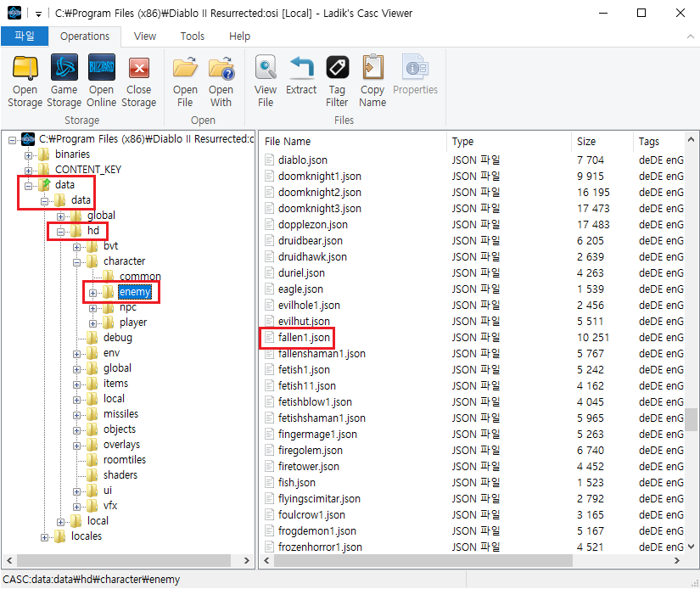Click file list vertical scrollbar thumb
The height and width of the screenshot is (589, 700).
[x=691, y=419]
